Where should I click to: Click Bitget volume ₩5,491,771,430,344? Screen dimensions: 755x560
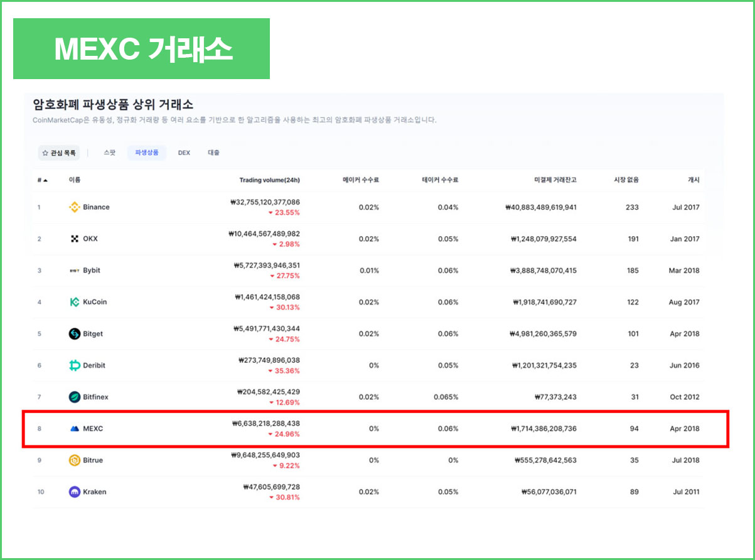pyautogui.click(x=266, y=329)
